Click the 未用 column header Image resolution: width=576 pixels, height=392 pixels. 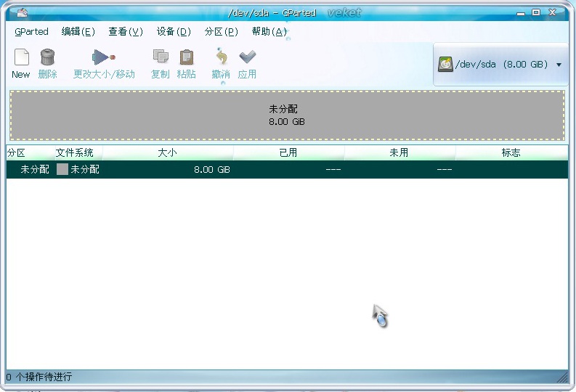(399, 152)
